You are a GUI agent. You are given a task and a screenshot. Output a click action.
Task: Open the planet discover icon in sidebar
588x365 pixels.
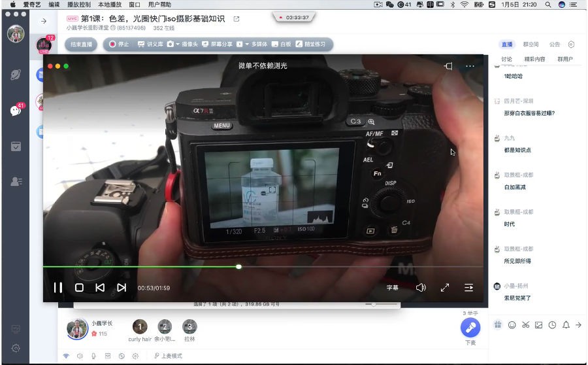pos(16,75)
